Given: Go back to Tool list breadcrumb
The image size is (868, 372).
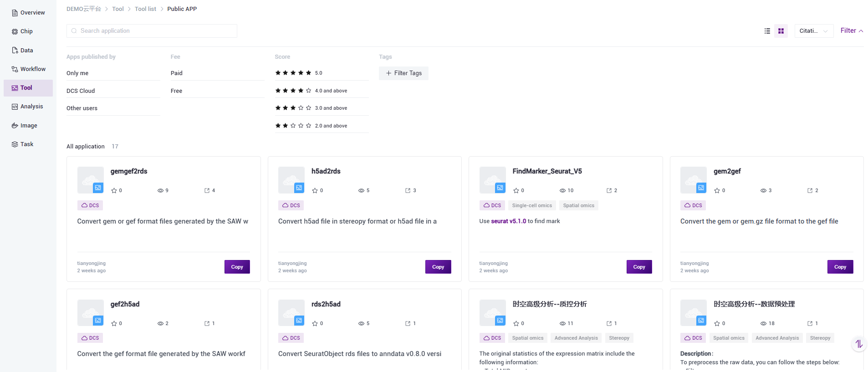Looking at the screenshot, I should (145, 9).
